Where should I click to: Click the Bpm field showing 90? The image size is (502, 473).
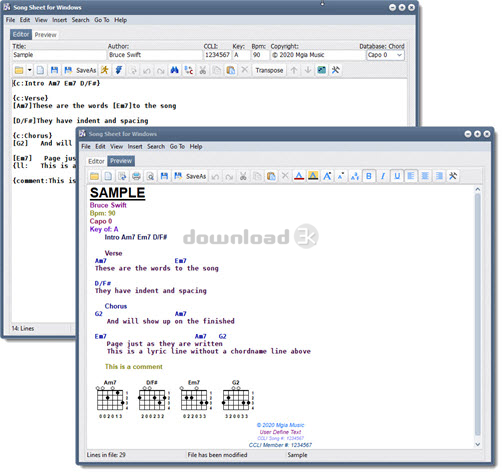[260, 55]
